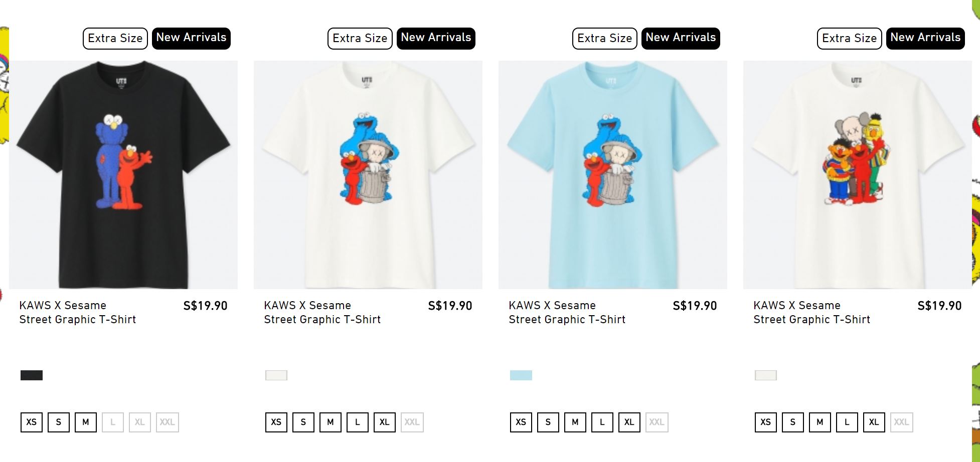This screenshot has width=980, height=462.
Task: Open the white Bert and Ernie t-shirt image
Action: 857,174
